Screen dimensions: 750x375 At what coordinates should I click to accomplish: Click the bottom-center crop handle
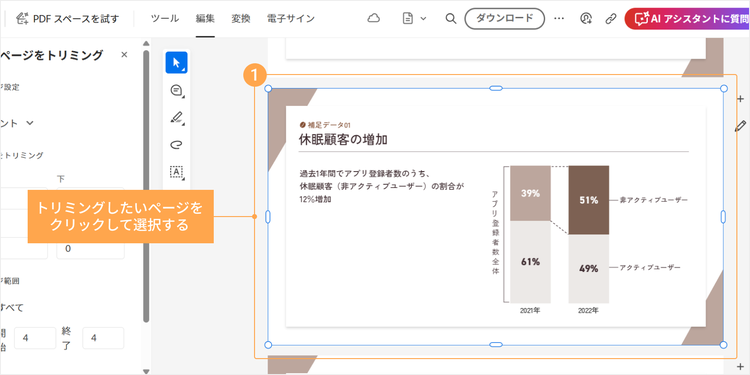tap(496, 345)
